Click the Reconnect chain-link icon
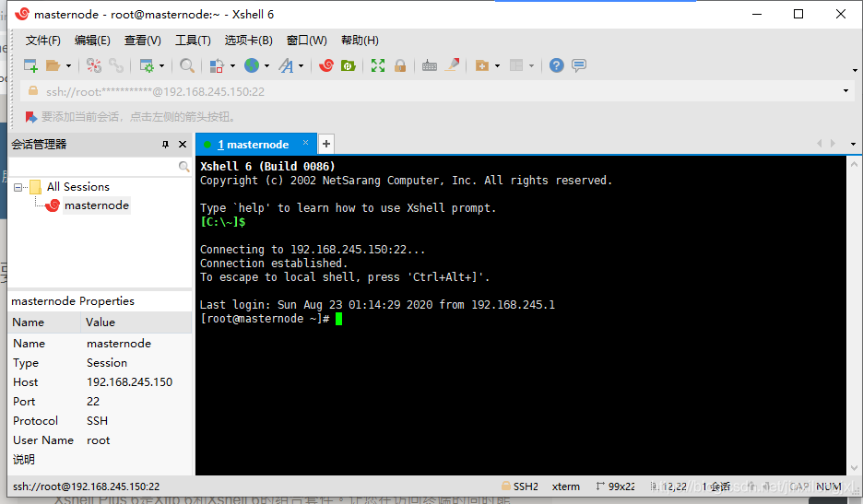 point(115,65)
